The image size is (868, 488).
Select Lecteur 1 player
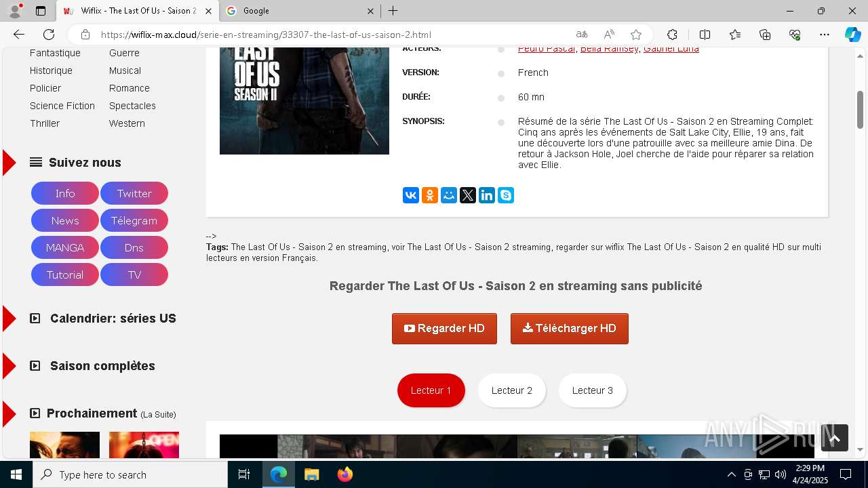(431, 390)
